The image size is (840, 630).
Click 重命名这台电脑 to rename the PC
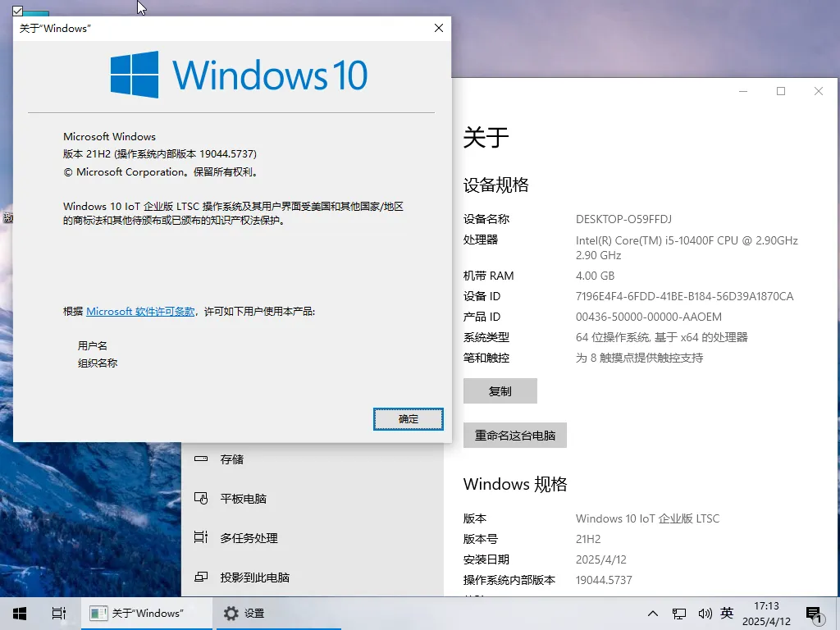click(515, 435)
